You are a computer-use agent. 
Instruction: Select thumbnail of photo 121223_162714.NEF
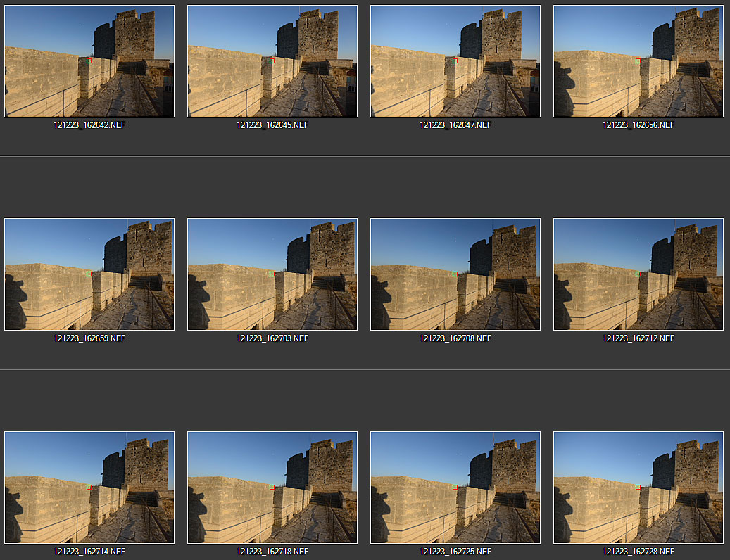pyautogui.click(x=89, y=488)
